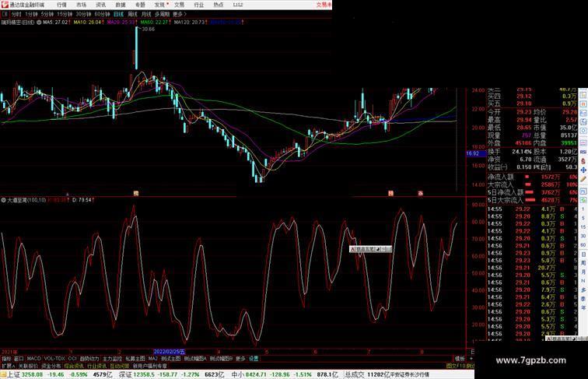Click the 2022/02/25 date marker on time axis

click(x=170, y=352)
